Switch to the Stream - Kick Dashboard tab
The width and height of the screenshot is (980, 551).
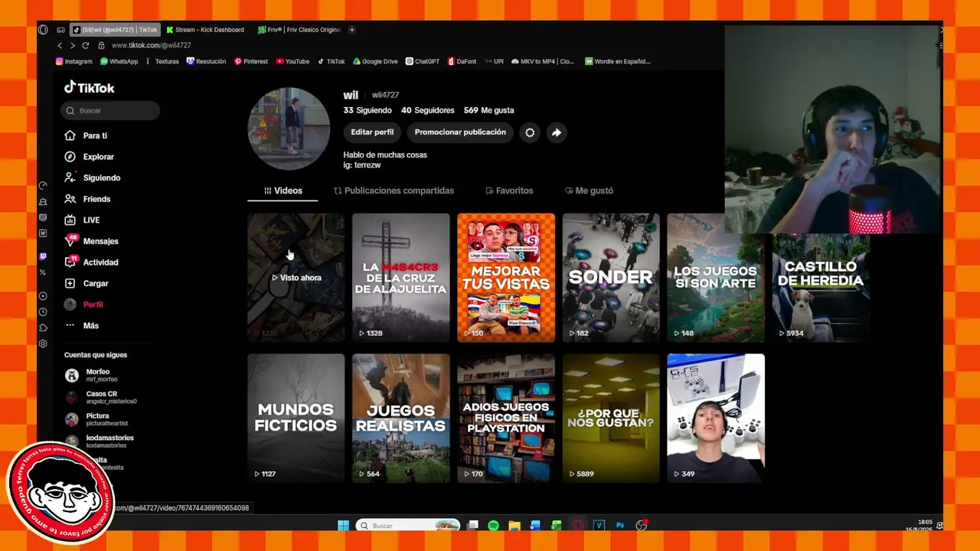(x=205, y=30)
